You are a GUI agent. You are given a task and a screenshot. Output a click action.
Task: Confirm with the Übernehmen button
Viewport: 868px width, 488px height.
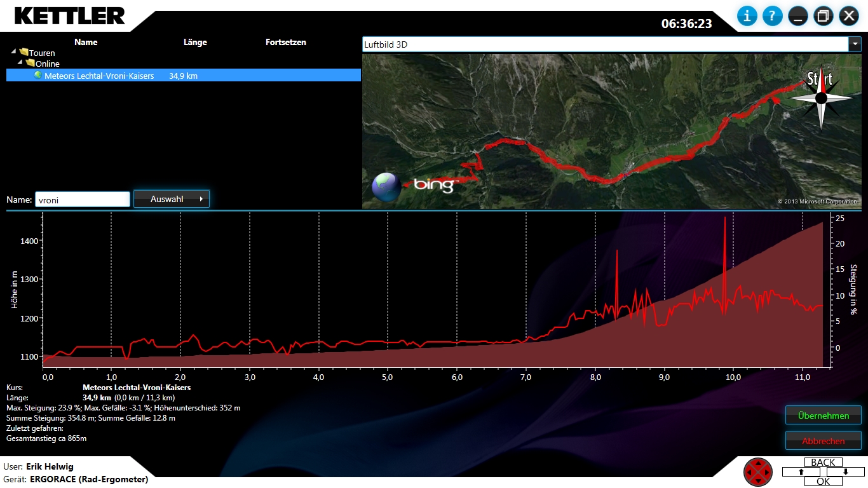click(x=823, y=416)
